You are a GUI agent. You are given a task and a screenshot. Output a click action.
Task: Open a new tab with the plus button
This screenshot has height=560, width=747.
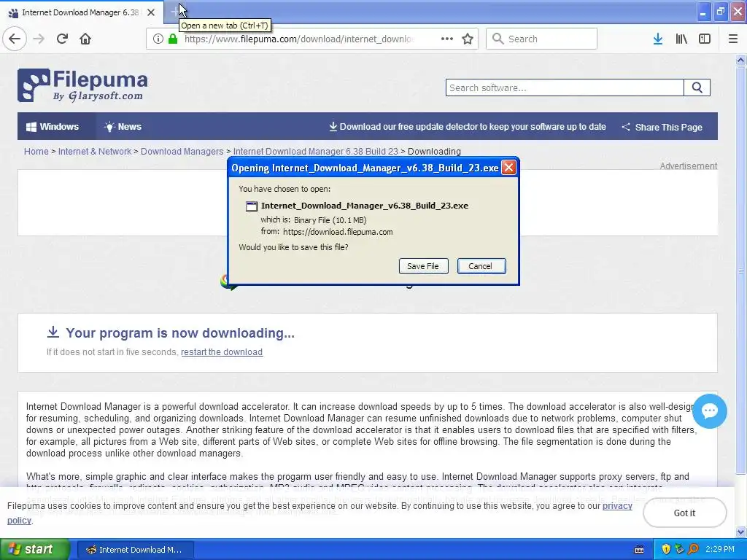175,12
